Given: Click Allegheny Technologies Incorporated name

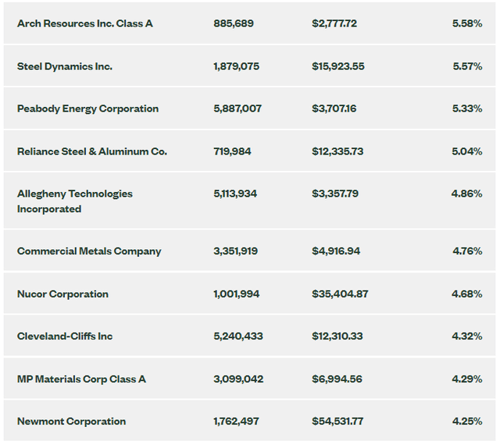Looking at the screenshot, I should pos(75,201).
